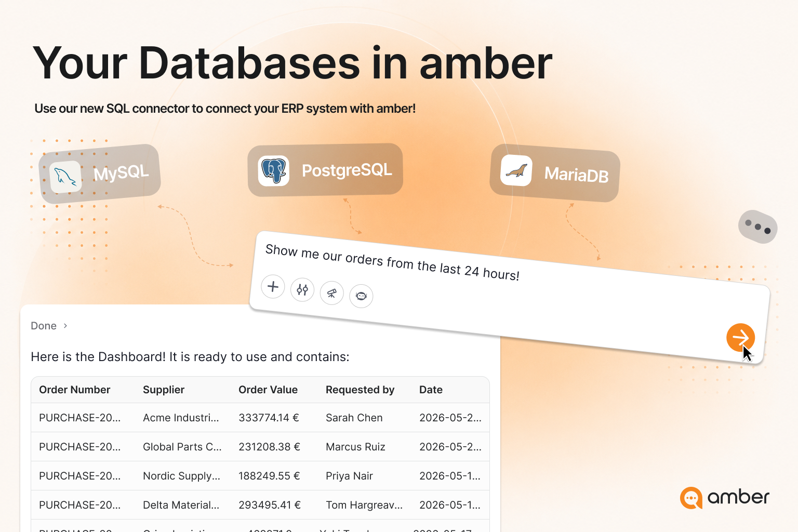Screen dimensions: 798x532
Task: Click the order number in Marcus Ruiz's row
Action: [80, 447]
